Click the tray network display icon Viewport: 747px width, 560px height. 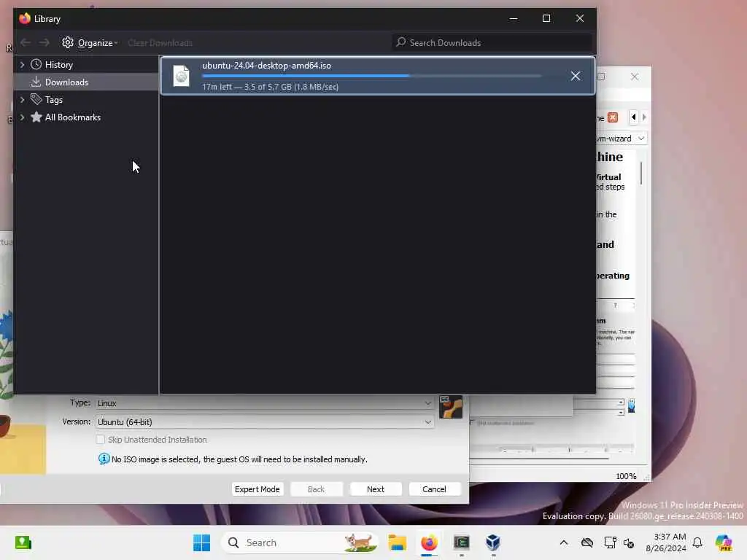coord(610,542)
